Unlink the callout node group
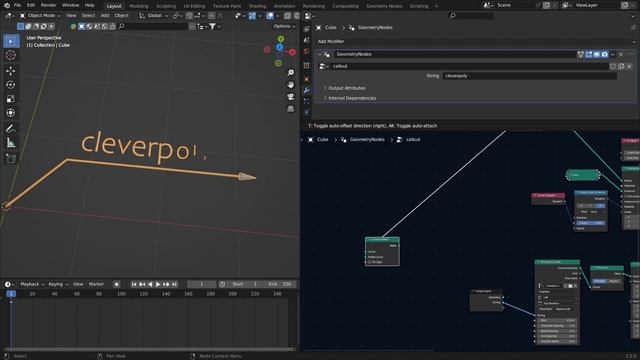Image resolution: width=640 pixels, height=360 pixels. (x=629, y=66)
